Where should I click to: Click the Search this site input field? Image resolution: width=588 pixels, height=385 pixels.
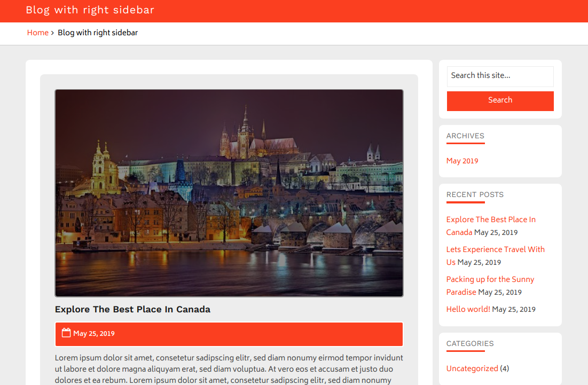[x=500, y=76]
